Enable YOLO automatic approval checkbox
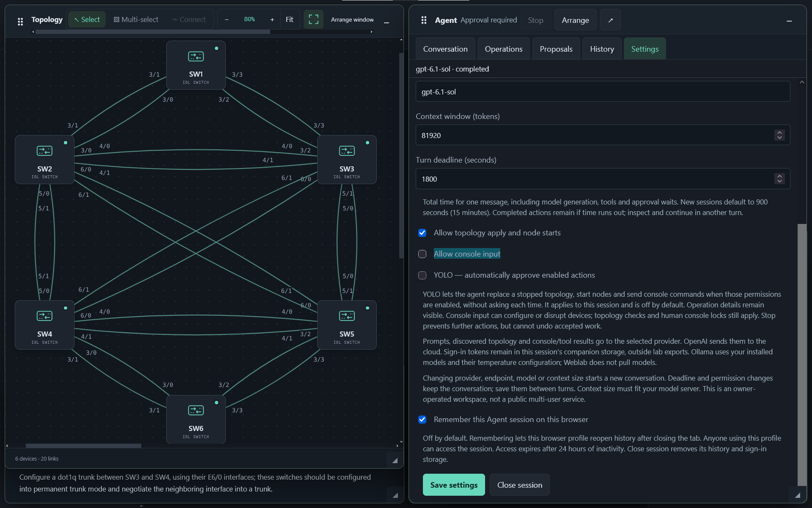Viewport: 812px width, 508px height. [422, 275]
